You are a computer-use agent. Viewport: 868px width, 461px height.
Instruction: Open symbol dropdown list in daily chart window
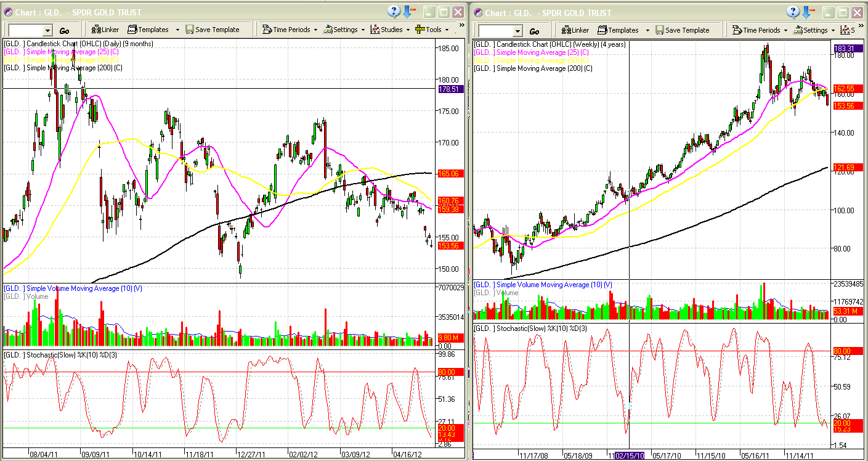point(47,31)
